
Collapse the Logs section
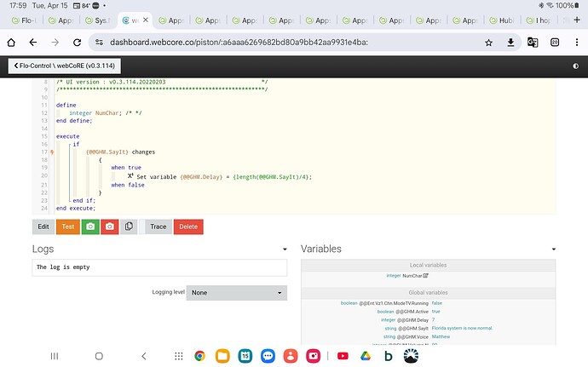point(285,249)
